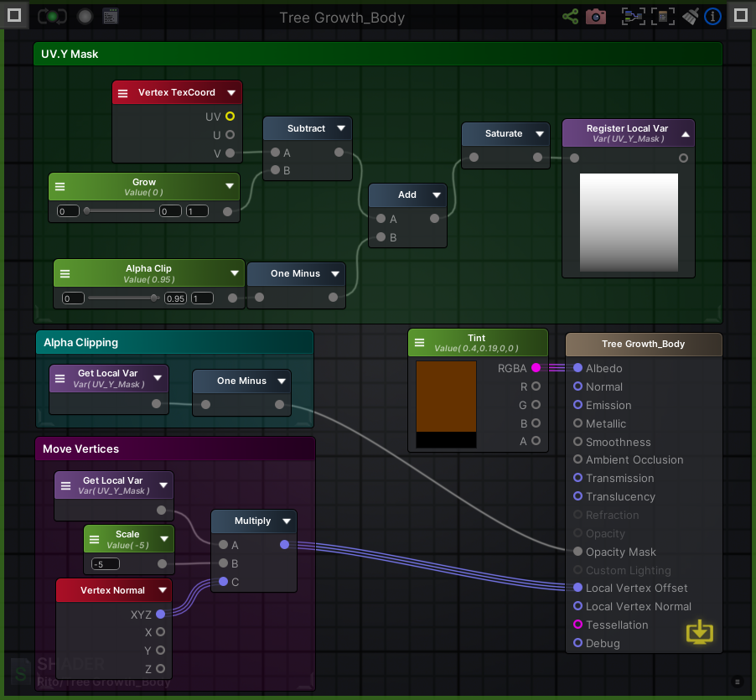Viewport: 756px width, 700px height.
Task: Expand the Saturate node's dropdown arrow
Action: [540, 133]
